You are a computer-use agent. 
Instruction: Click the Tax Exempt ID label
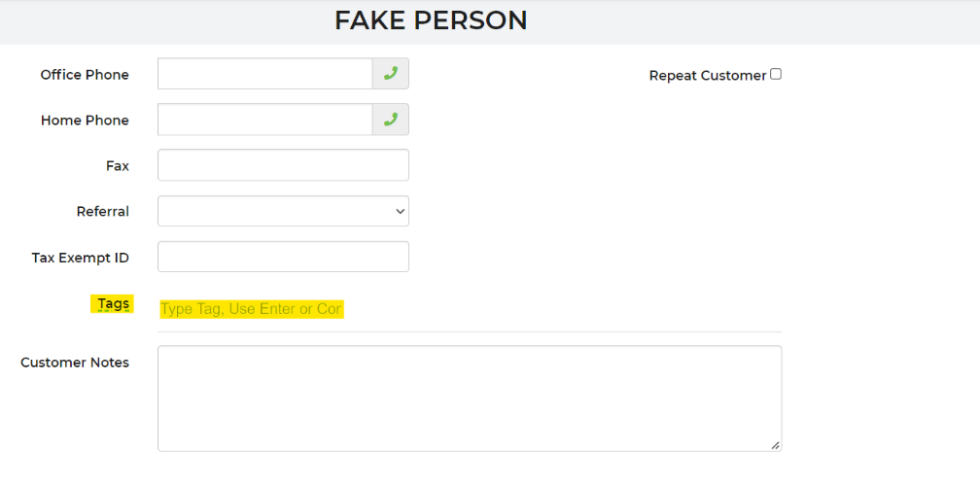tap(80, 258)
